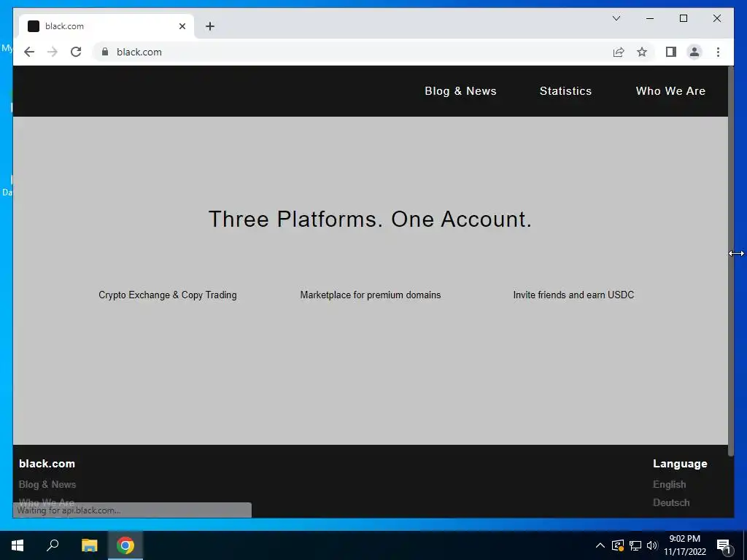
Task: Select the black.com browser tab
Action: tap(107, 26)
